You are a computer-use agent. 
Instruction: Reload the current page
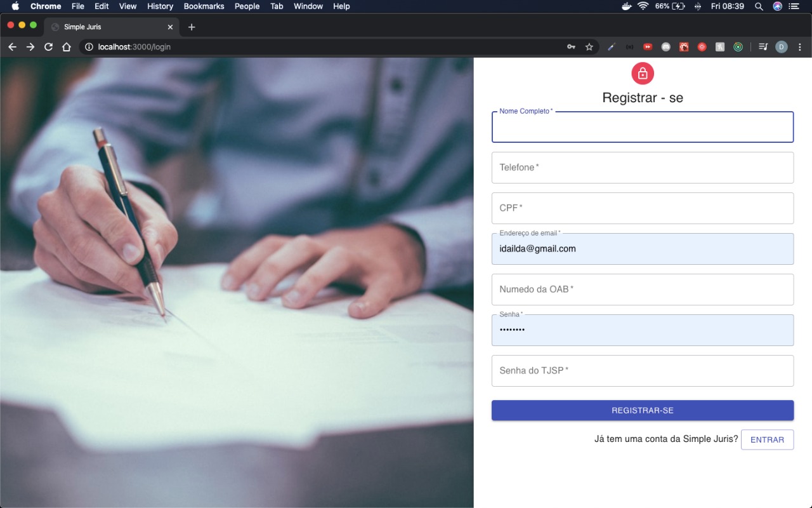48,47
